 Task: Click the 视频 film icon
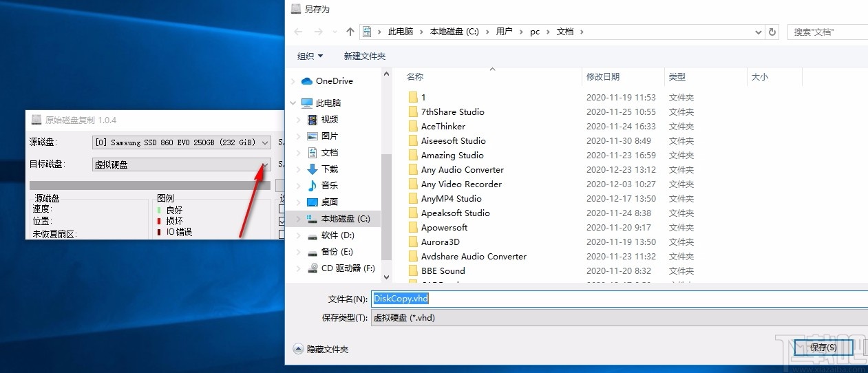pyautogui.click(x=313, y=120)
